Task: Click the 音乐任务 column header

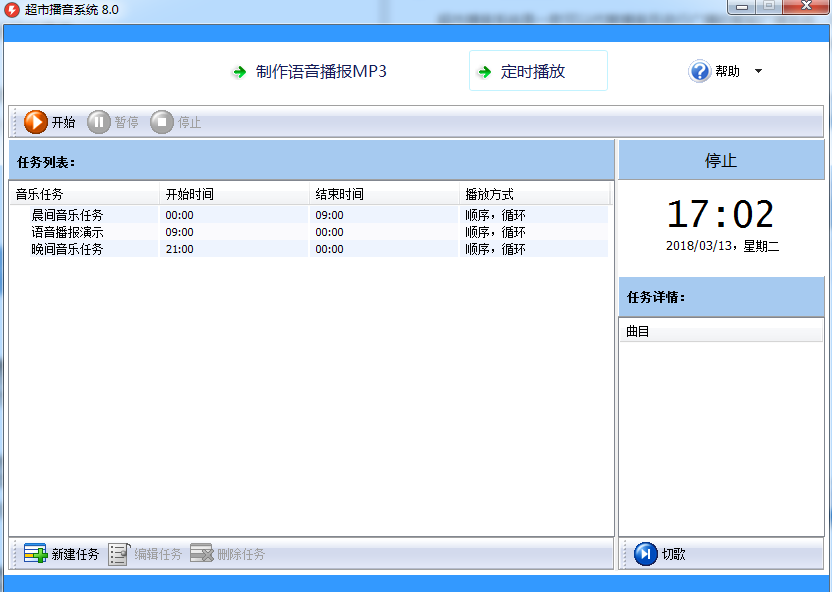Action: pos(85,194)
